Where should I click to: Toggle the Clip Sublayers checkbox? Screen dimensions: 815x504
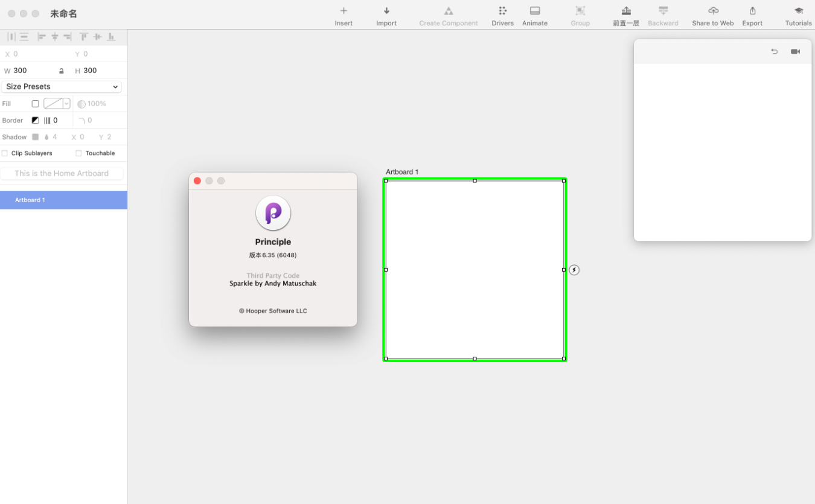pos(5,153)
